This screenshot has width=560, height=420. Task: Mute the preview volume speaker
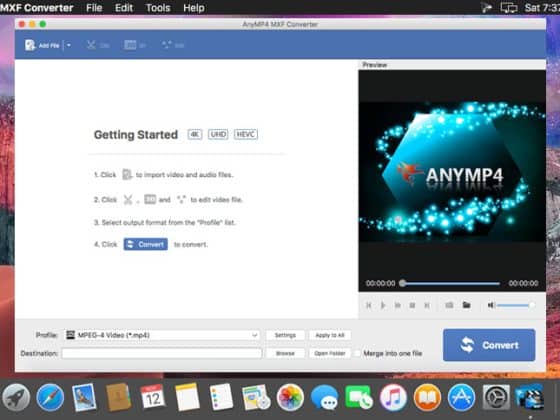pyautogui.click(x=491, y=305)
